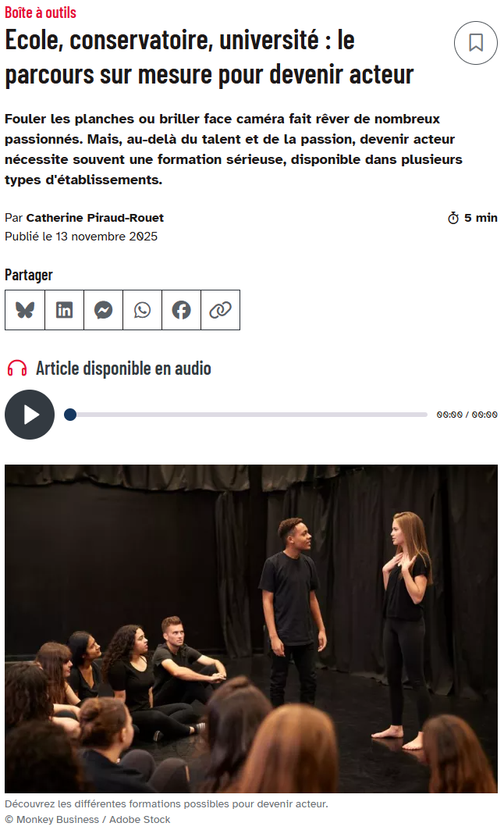This screenshot has height=830, width=504.
Task: Click the publication date 13 novembre 2025
Action: pyautogui.click(x=107, y=236)
